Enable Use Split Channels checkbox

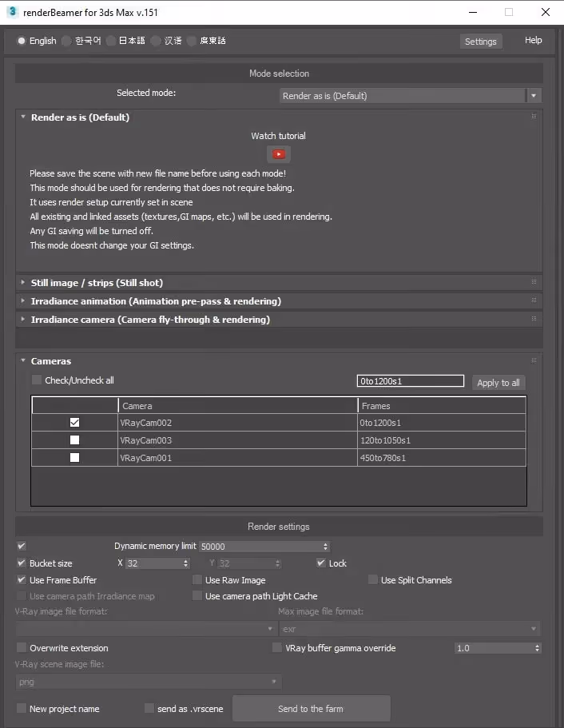point(373,579)
